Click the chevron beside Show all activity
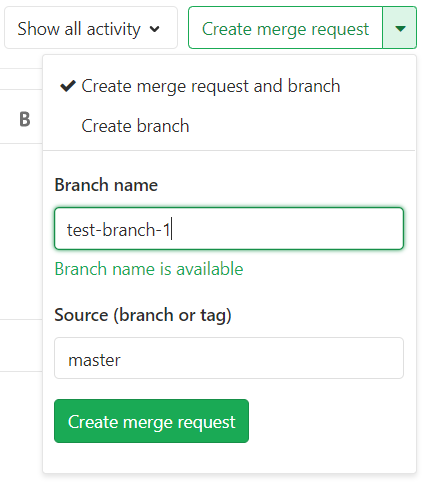 pos(154,29)
